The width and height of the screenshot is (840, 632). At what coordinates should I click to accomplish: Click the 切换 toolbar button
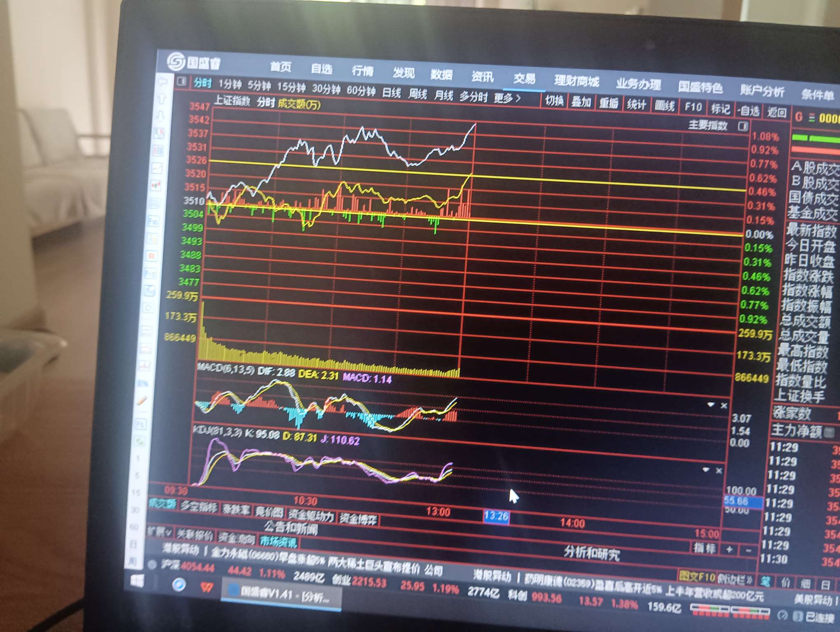coord(554,100)
